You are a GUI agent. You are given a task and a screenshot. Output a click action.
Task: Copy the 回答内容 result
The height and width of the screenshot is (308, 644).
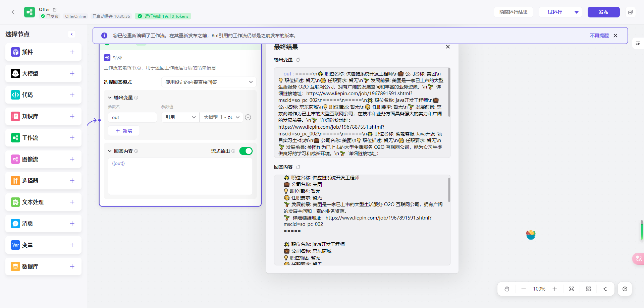click(298, 167)
